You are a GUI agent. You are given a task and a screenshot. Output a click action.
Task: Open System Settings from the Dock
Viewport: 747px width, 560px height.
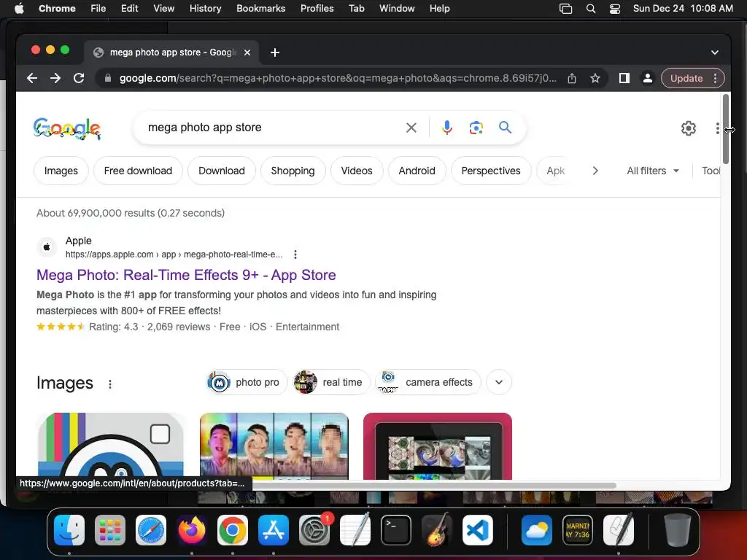314,530
